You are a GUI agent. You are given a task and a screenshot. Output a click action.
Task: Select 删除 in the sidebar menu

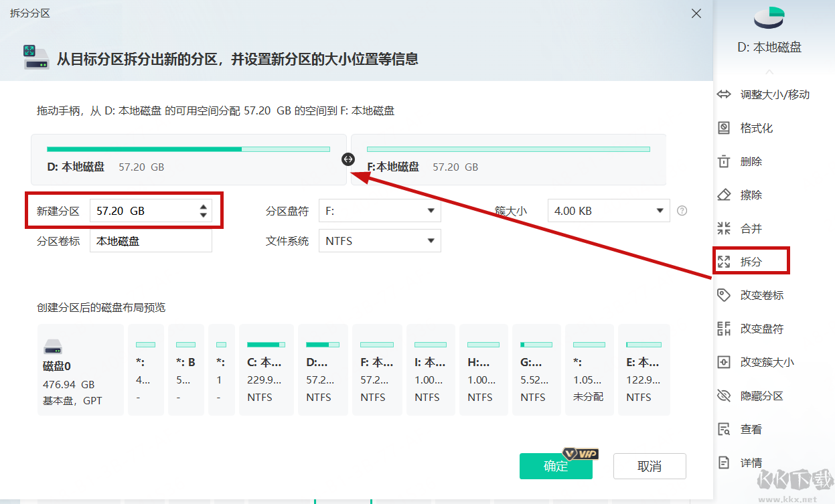click(751, 161)
